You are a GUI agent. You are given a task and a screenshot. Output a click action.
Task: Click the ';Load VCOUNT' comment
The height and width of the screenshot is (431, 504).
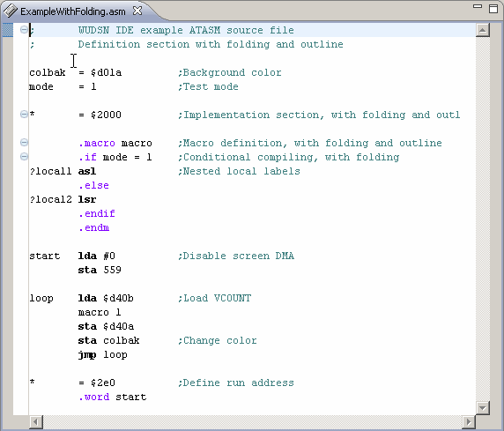pos(215,298)
